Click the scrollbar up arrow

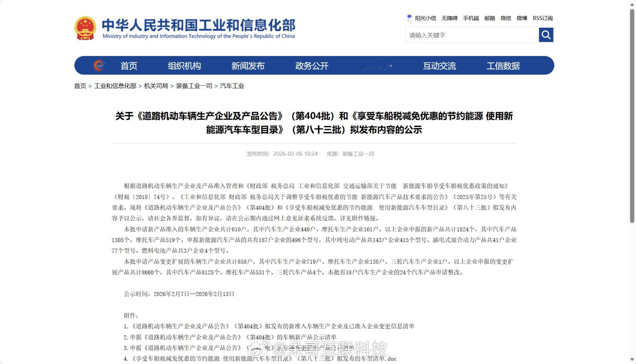point(632,4)
